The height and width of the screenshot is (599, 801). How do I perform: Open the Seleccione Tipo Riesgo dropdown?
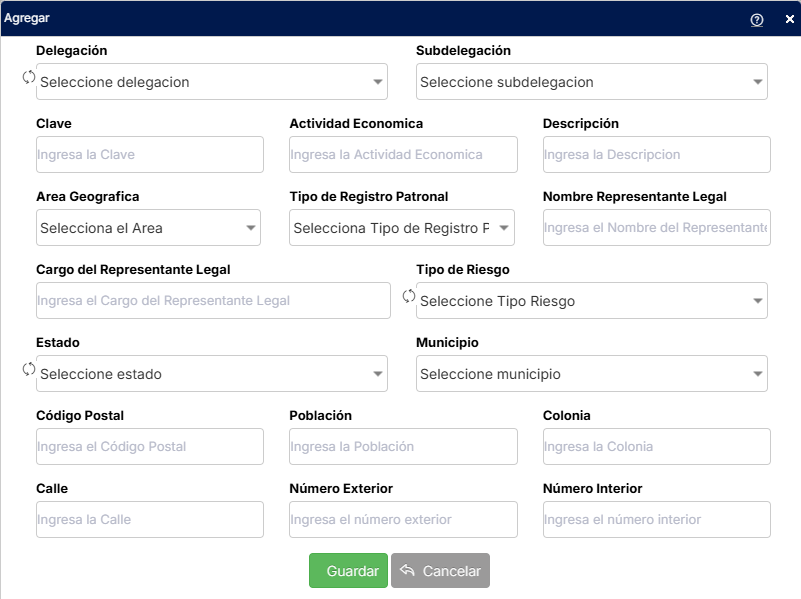coord(592,301)
